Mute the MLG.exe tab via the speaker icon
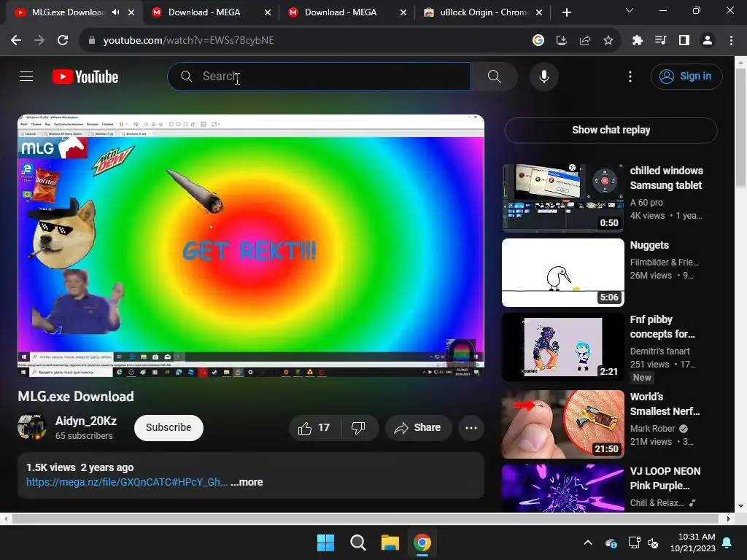The image size is (747, 560). click(116, 12)
